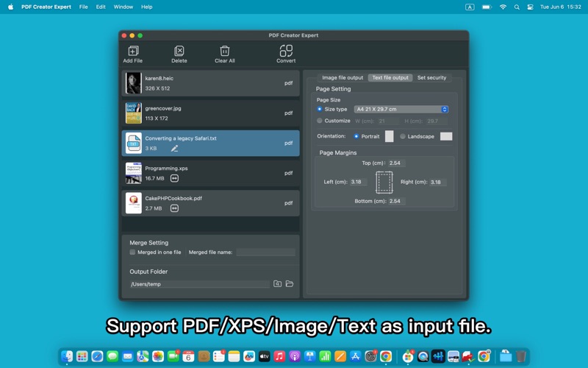Open the Apple menu
Viewport: 588px width, 368px height.
pyautogui.click(x=10, y=7)
